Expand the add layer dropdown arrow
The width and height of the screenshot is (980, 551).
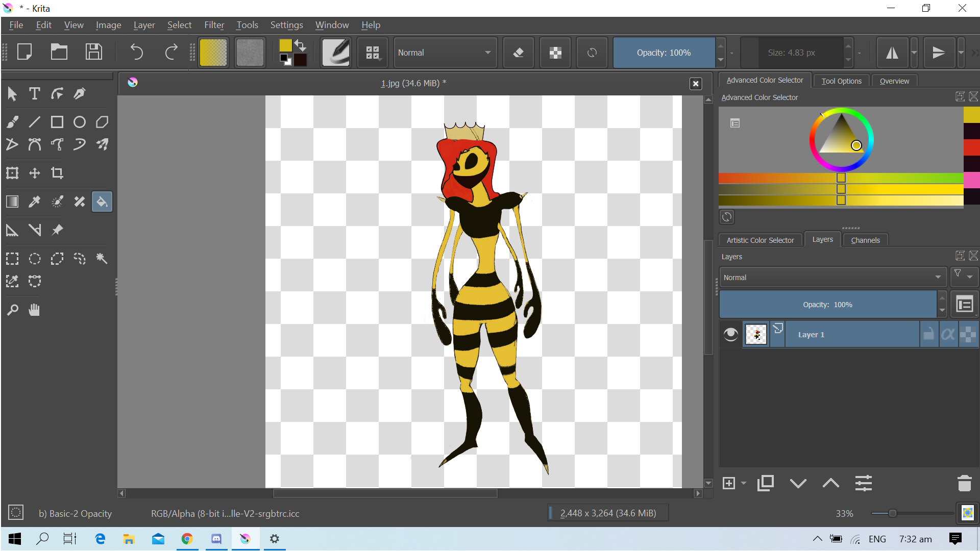744,483
